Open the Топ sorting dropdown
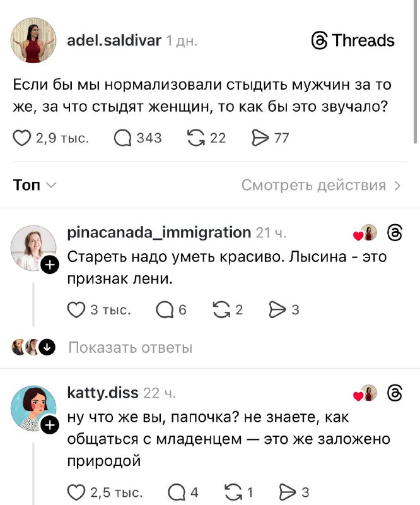 click(30, 185)
